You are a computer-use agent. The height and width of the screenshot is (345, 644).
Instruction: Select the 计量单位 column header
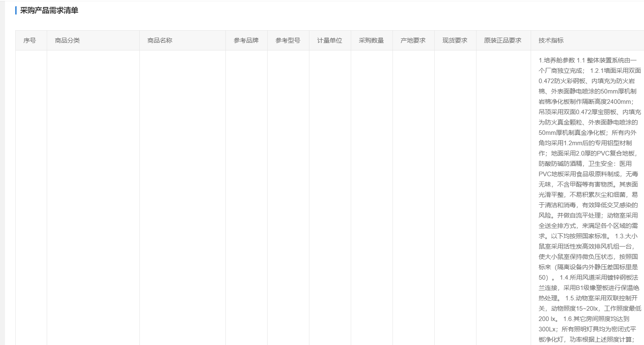(330, 41)
